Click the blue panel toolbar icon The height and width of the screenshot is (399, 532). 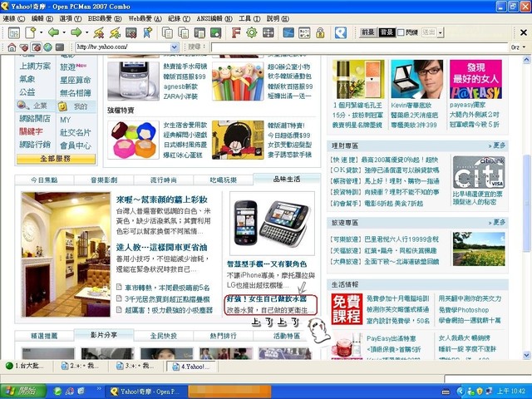[x=288, y=32]
